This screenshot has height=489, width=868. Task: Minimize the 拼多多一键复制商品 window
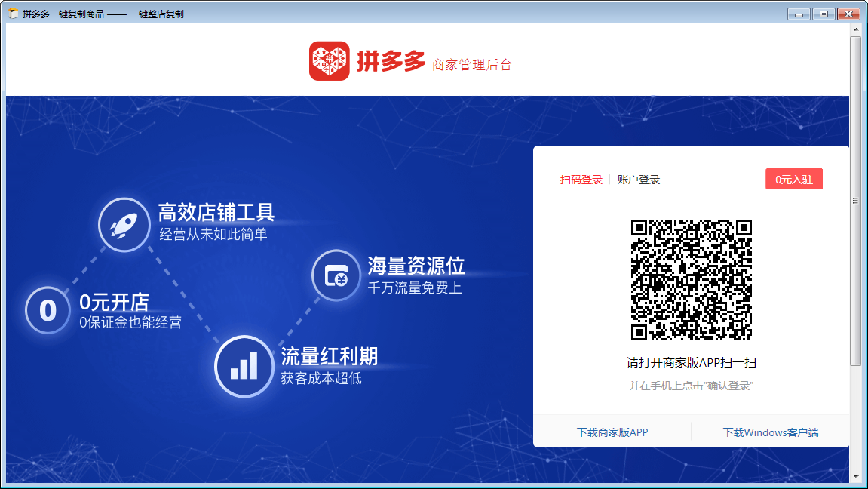click(799, 14)
